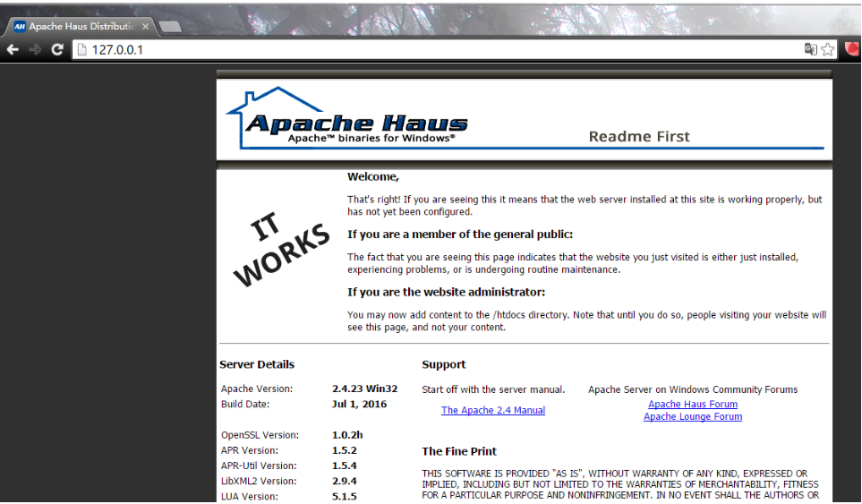
Task: Click the 'APR Version:' label
Action: click(250, 450)
